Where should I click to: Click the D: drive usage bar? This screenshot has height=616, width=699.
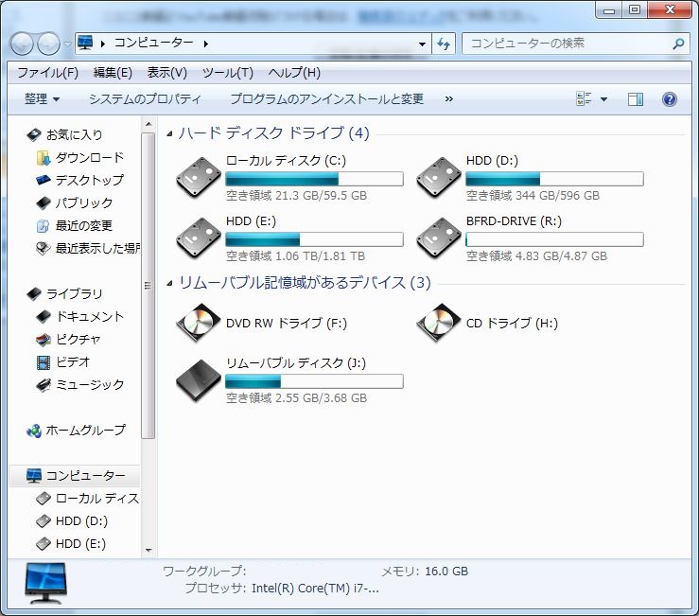click(x=554, y=179)
